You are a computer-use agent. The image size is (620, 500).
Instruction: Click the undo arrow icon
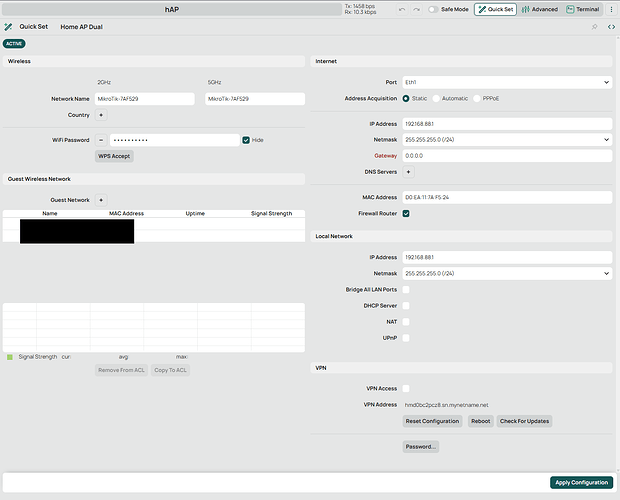[402, 9]
